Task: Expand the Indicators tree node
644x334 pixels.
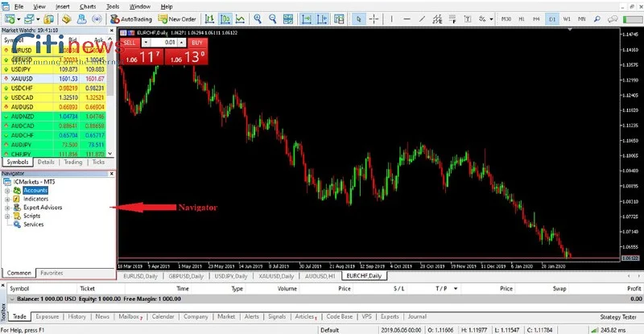Action: coord(7,200)
